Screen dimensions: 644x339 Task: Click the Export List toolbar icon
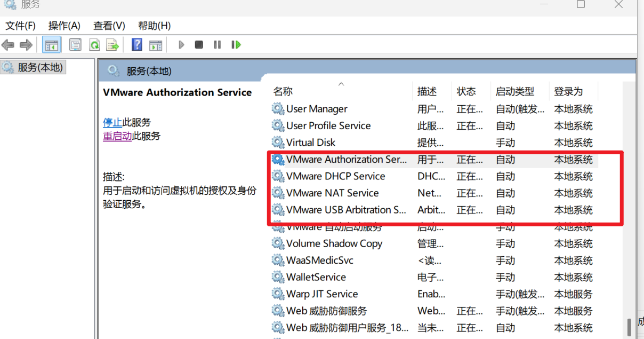tap(112, 45)
